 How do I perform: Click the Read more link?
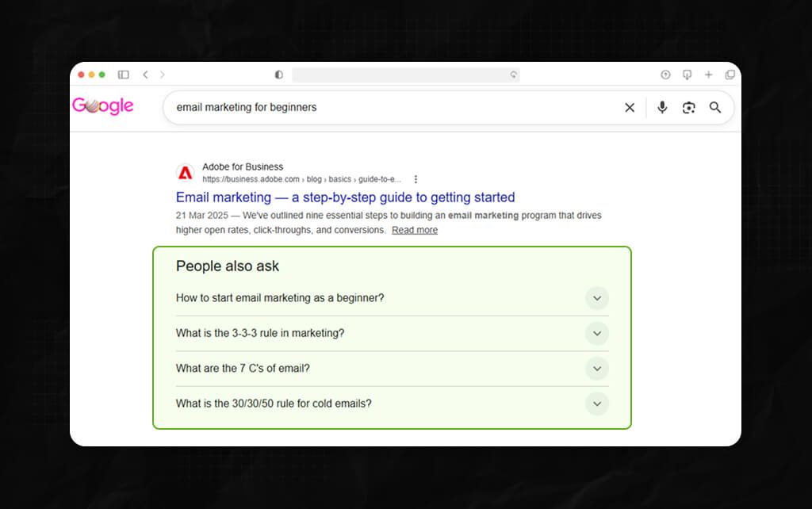414,230
